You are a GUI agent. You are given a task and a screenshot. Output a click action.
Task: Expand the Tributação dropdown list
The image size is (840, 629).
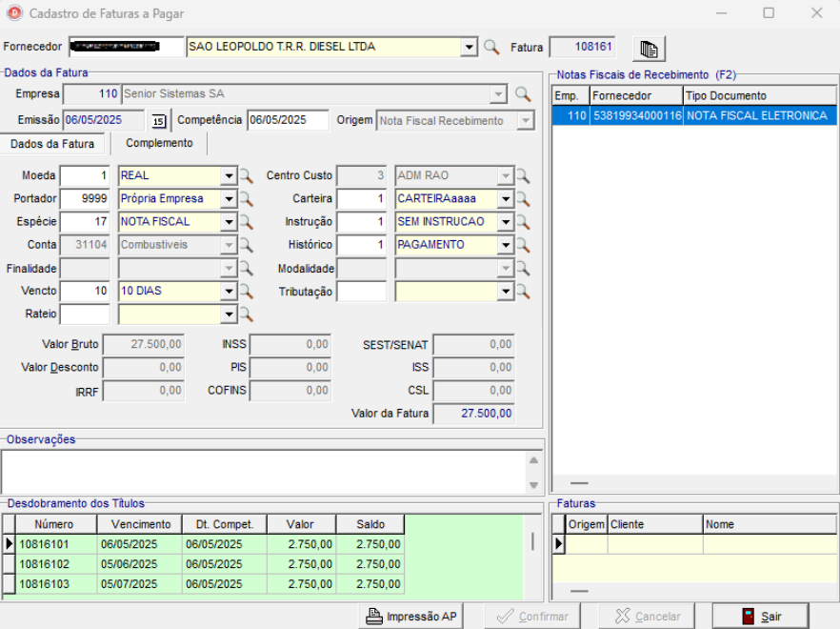[x=506, y=292]
